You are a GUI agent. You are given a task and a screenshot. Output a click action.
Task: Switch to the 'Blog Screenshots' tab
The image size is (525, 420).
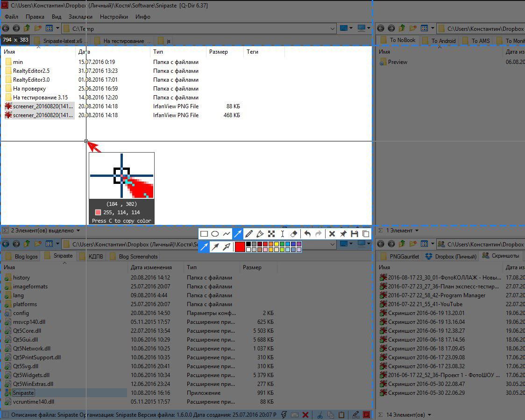click(134, 257)
